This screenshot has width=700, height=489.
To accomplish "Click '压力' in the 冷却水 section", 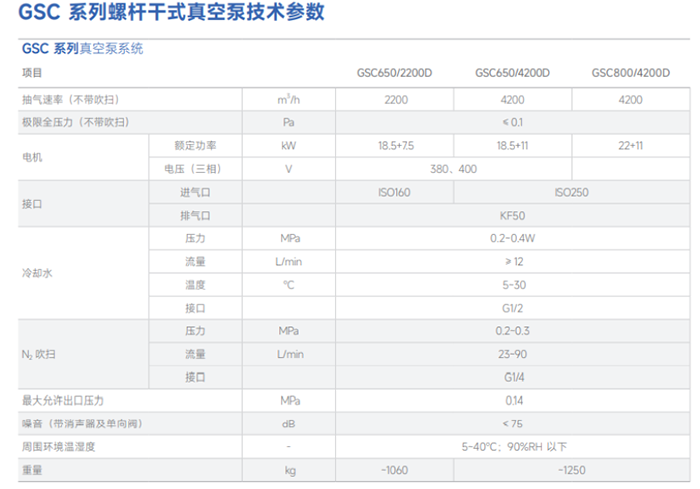I will (195, 238).
